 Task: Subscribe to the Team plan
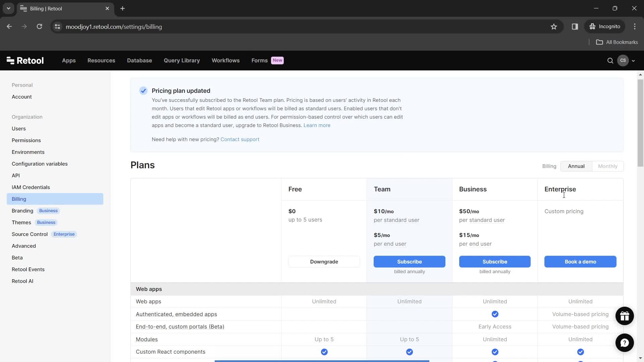point(410,262)
